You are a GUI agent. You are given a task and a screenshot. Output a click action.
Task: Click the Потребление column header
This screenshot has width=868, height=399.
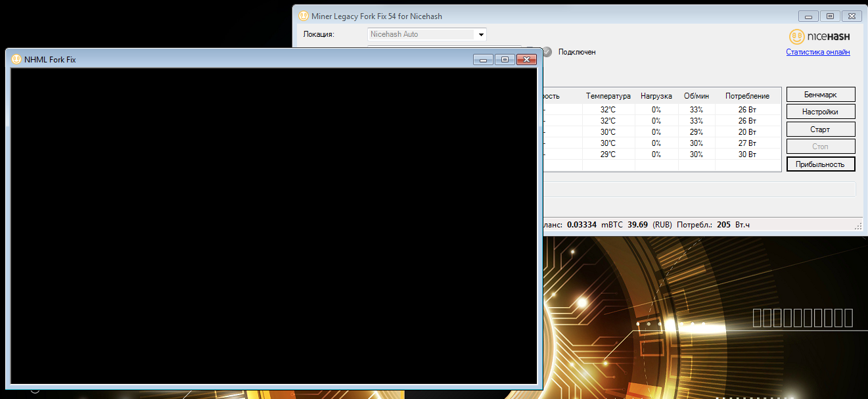(x=748, y=96)
